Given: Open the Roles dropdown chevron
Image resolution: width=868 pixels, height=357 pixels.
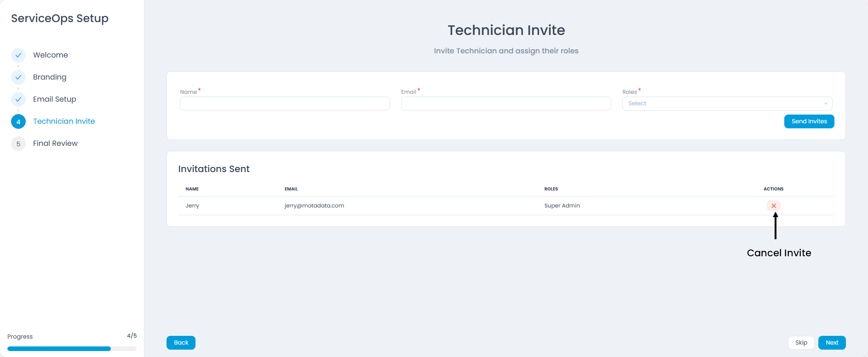Looking at the screenshot, I should click(x=826, y=104).
